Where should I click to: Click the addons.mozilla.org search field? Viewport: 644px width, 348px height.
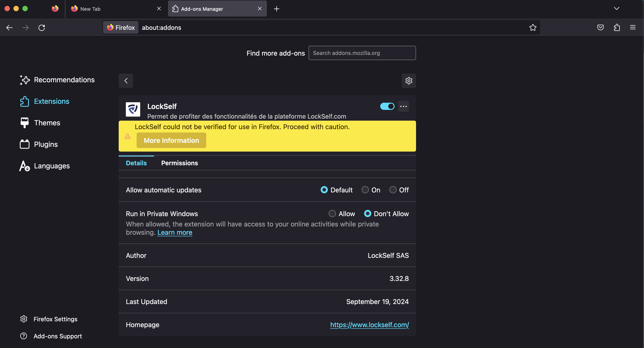(362, 53)
